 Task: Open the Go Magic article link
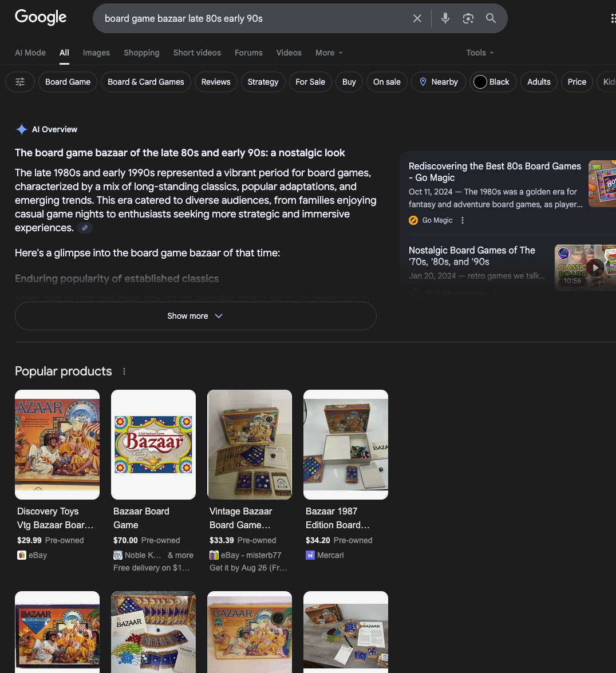[495, 172]
